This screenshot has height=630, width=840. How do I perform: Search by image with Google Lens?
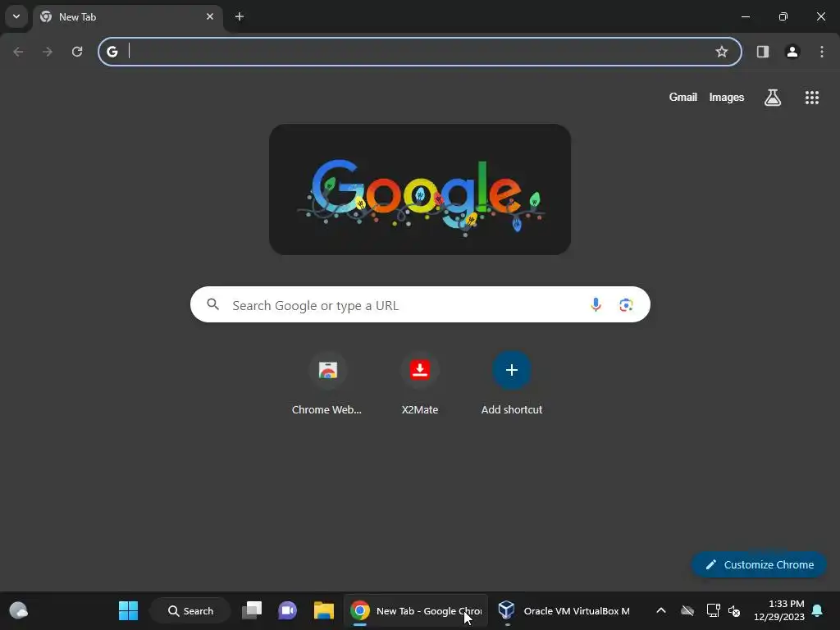tap(626, 305)
